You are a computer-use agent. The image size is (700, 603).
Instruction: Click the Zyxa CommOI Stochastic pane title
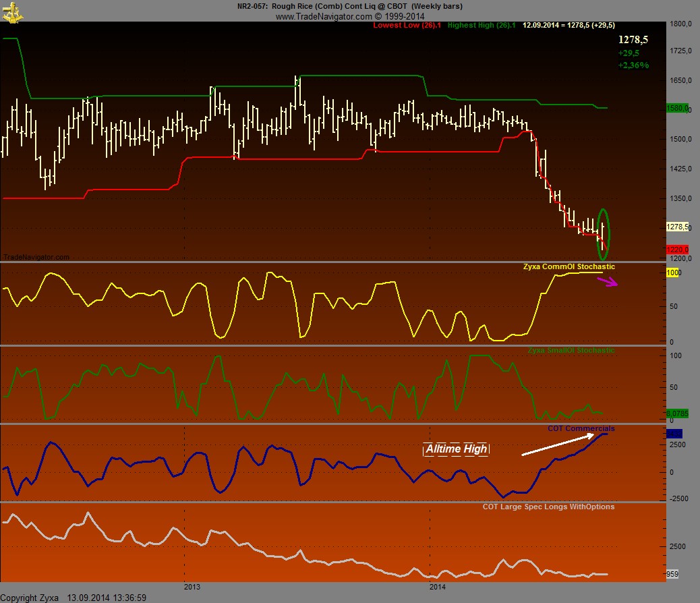[568, 266]
